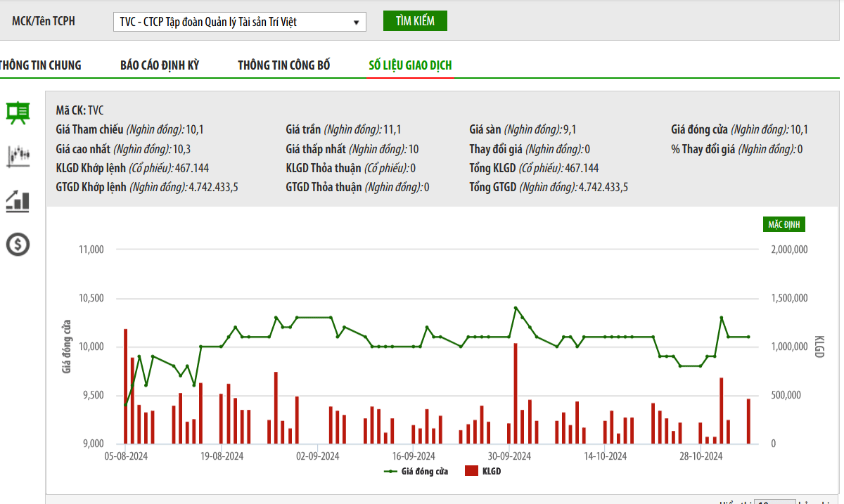Click the tallest volume bar at 05-08-2024

pos(125,387)
